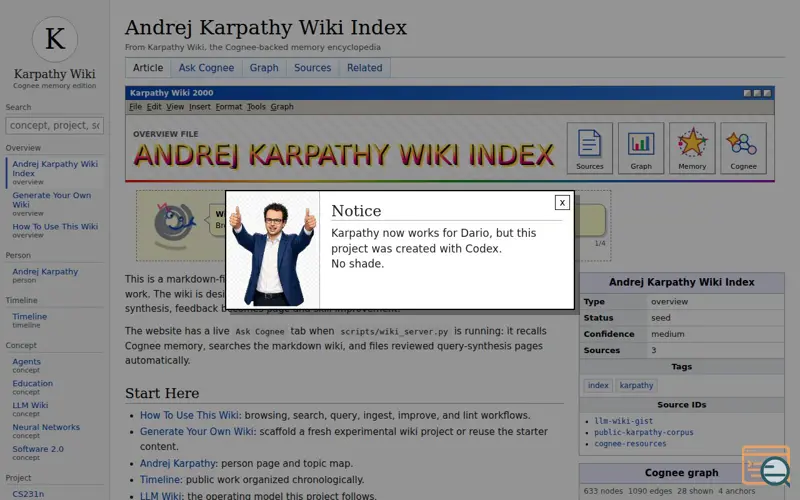Open the Cognee nodes icon

click(x=743, y=148)
